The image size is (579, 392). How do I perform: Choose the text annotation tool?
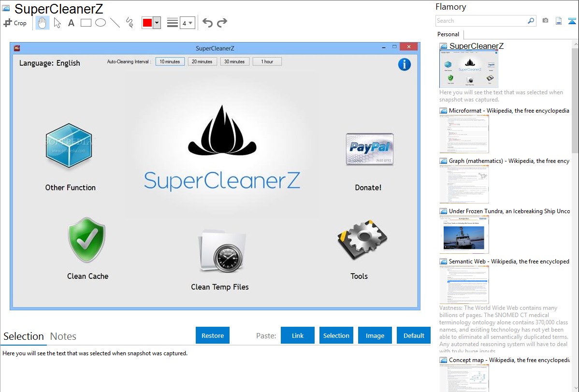coord(71,23)
